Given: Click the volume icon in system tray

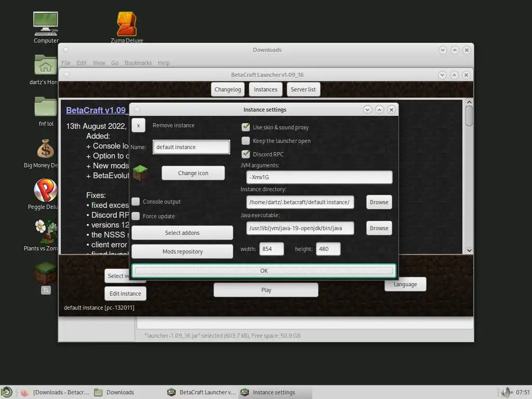Looking at the screenshot, I should pyautogui.click(x=507, y=392).
